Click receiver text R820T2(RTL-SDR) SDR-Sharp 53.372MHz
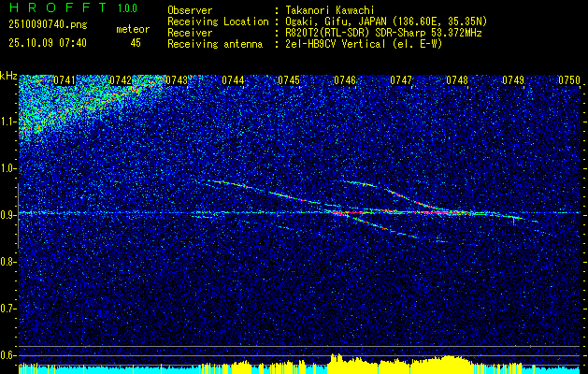The height and width of the screenshot is (374, 588). point(383,33)
